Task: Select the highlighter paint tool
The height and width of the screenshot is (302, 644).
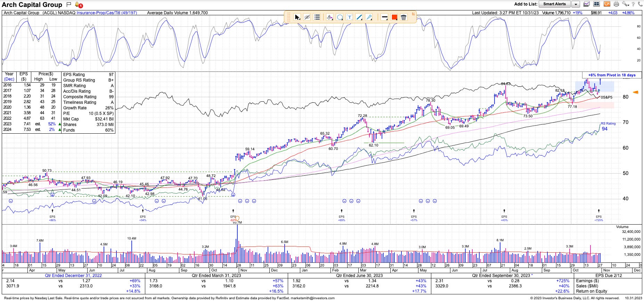Action: click(329, 17)
